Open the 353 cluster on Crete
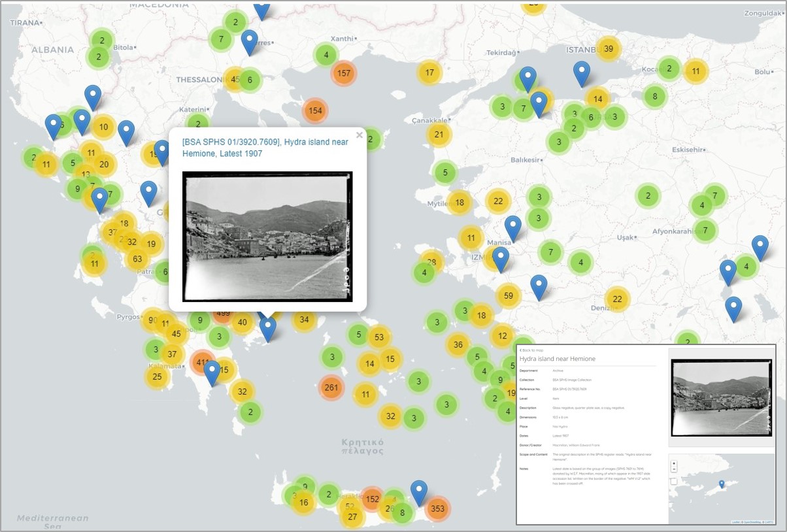The width and height of the screenshot is (787, 532). pos(437,508)
